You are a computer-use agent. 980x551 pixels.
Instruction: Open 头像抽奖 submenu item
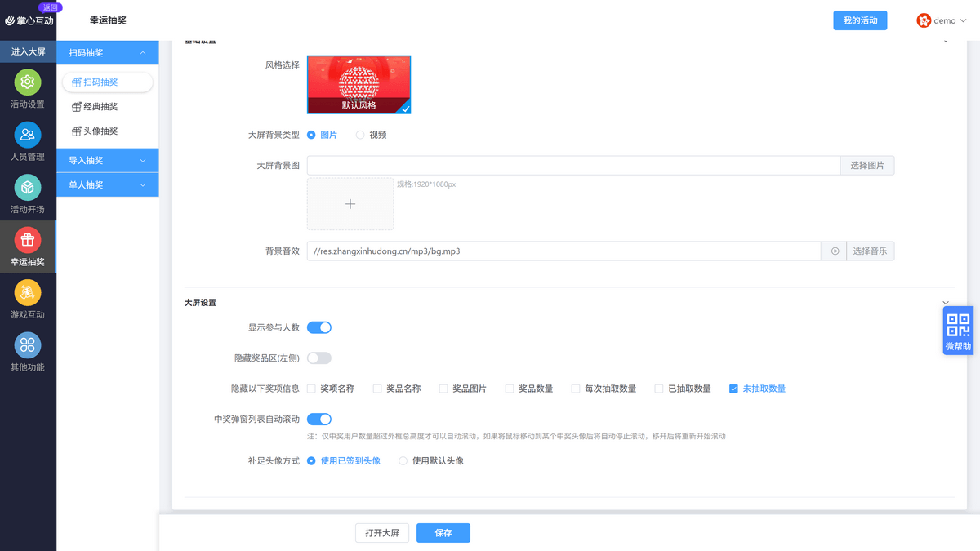tap(108, 131)
